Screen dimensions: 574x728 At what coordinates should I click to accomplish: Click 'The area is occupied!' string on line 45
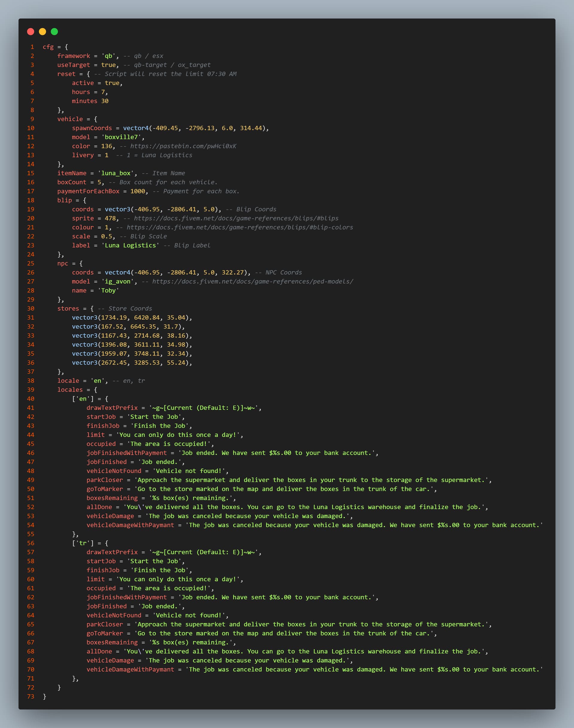[169, 444]
